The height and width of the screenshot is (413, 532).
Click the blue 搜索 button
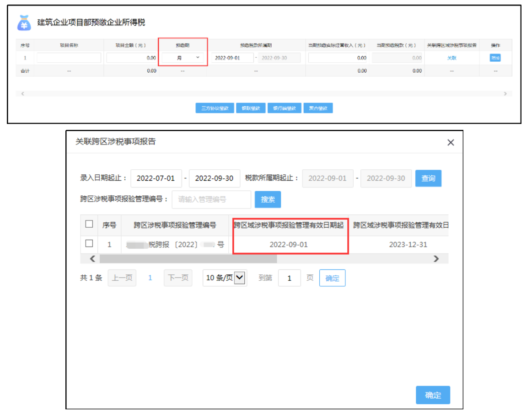(x=268, y=199)
